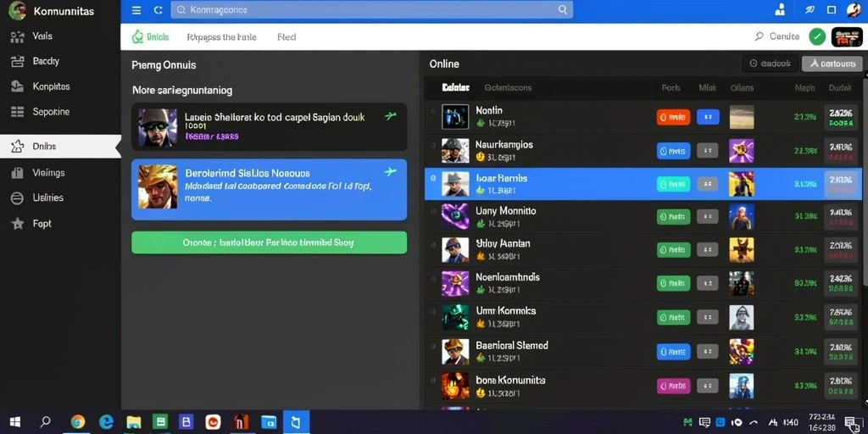Open Chrome from the Windows taskbar
Viewport: 868px width, 434px height.
click(x=78, y=422)
